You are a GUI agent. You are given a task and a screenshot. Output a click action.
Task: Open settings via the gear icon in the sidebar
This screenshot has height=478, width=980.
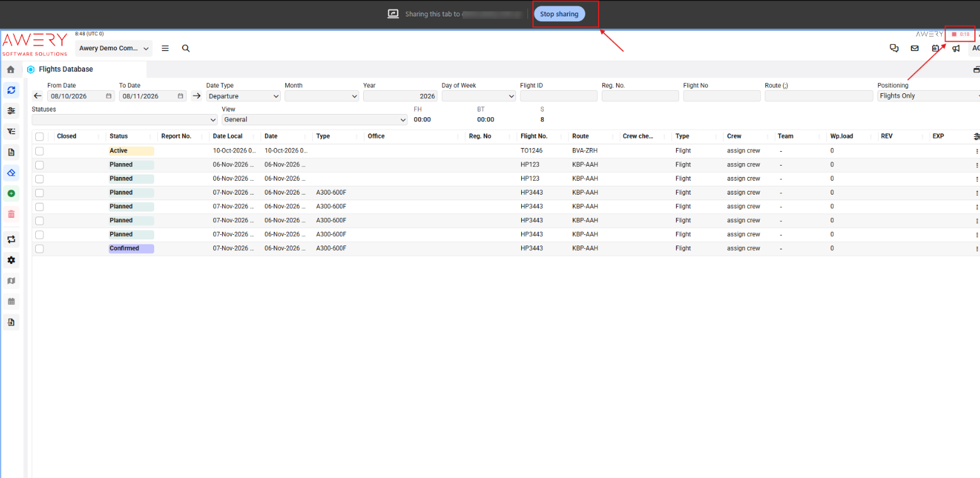[11, 260]
